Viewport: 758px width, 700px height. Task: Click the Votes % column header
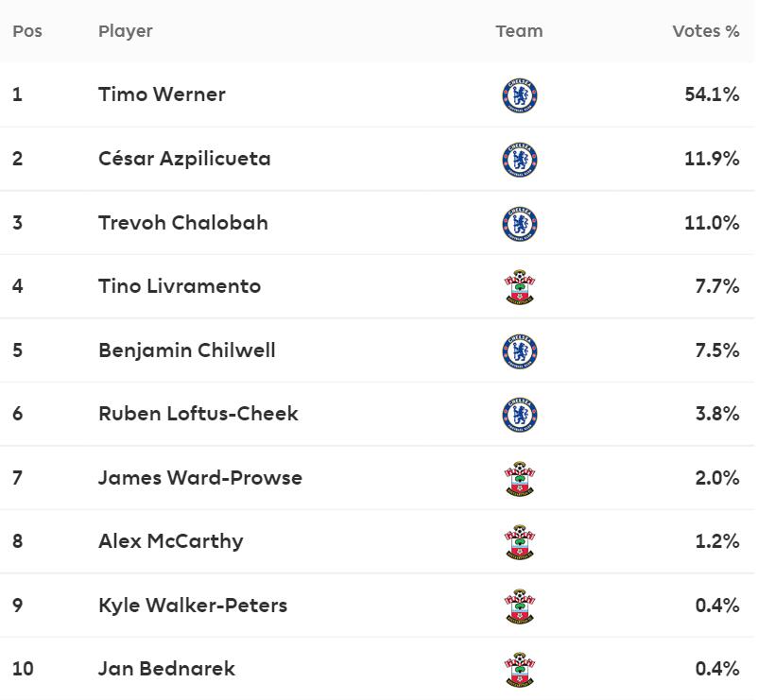tap(706, 31)
